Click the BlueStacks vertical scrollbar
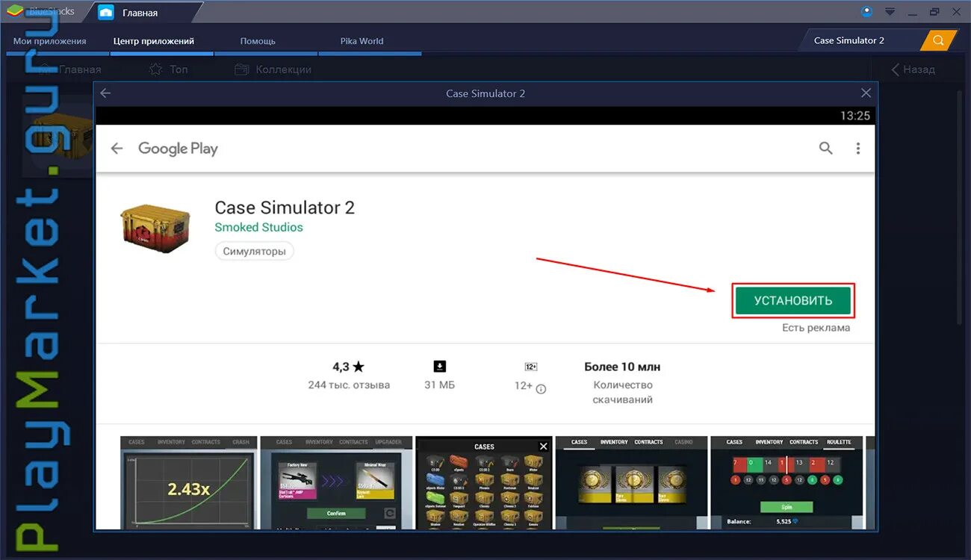 (961, 209)
